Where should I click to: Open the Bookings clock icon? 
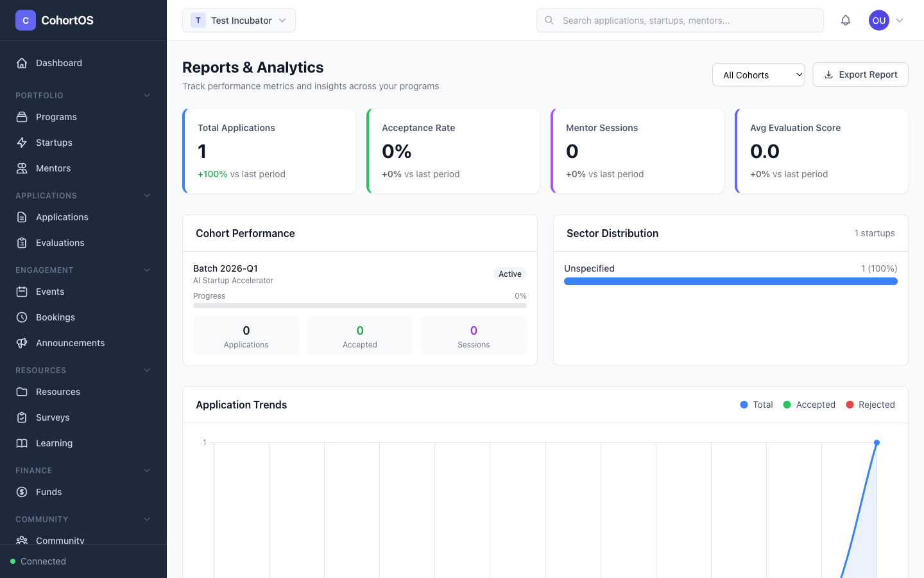click(x=22, y=317)
